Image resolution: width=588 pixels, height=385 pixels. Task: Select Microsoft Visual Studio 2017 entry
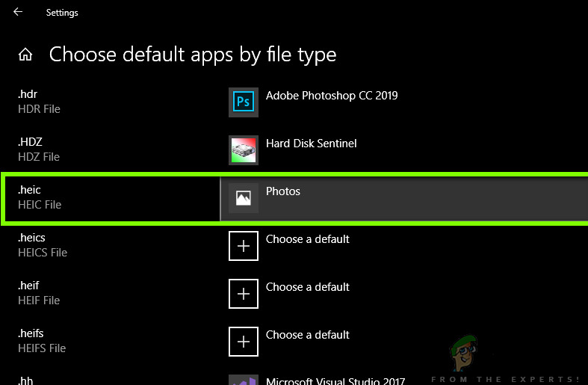coord(335,381)
